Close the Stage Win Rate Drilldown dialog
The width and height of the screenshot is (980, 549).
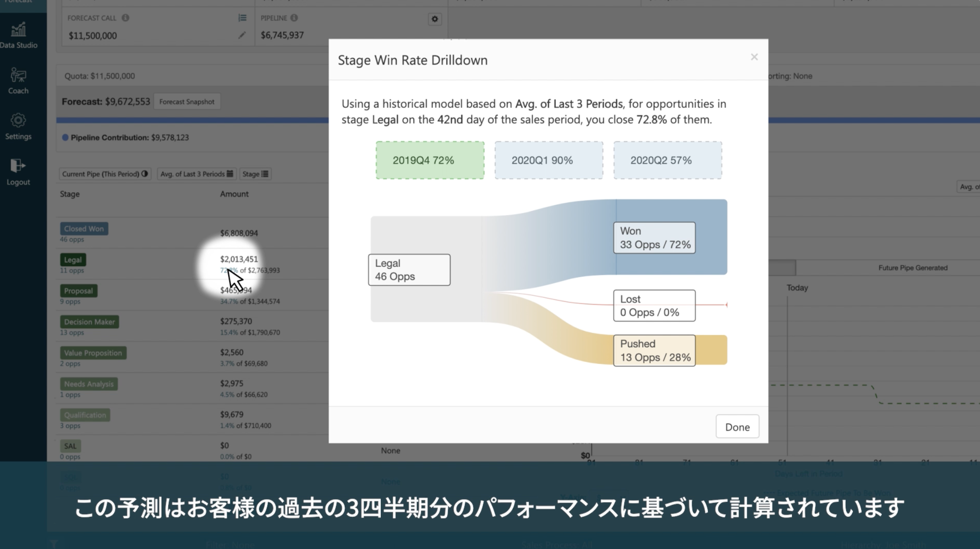754,57
